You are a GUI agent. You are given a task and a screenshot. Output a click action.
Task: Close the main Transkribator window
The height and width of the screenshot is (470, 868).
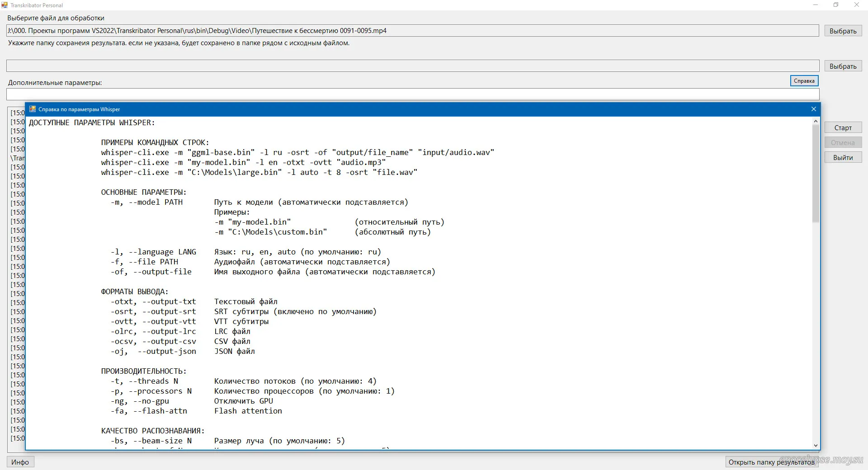[x=856, y=5]
